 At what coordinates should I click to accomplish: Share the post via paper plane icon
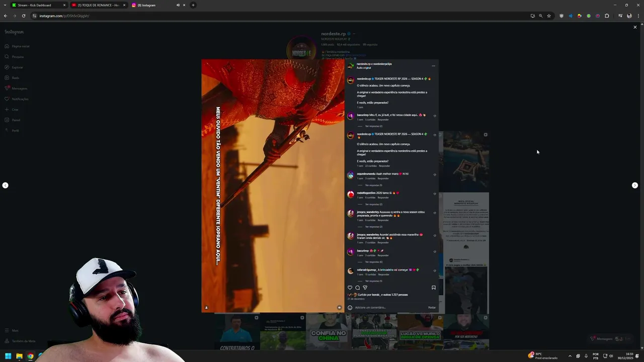click(x=365, y=288)
